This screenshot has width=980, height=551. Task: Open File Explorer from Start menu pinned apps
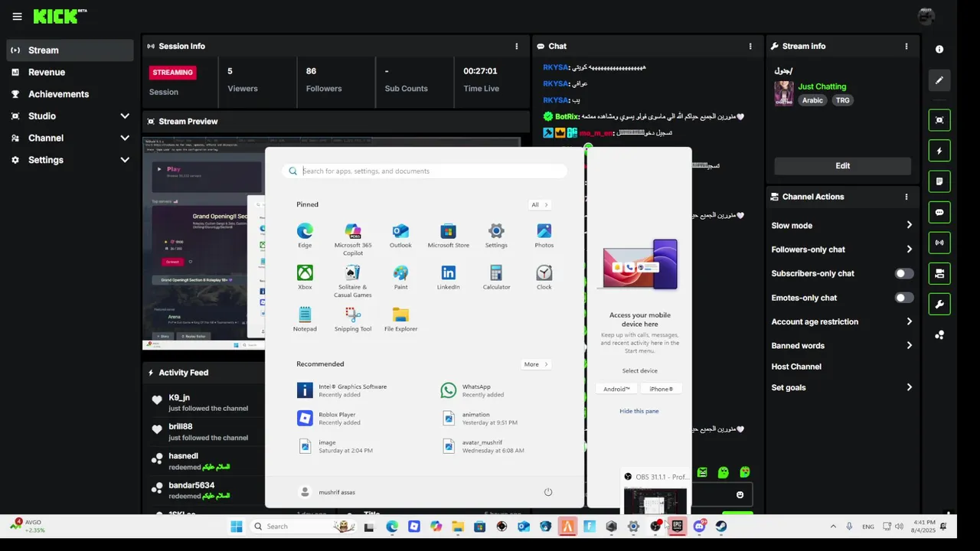tap(400, 319)
